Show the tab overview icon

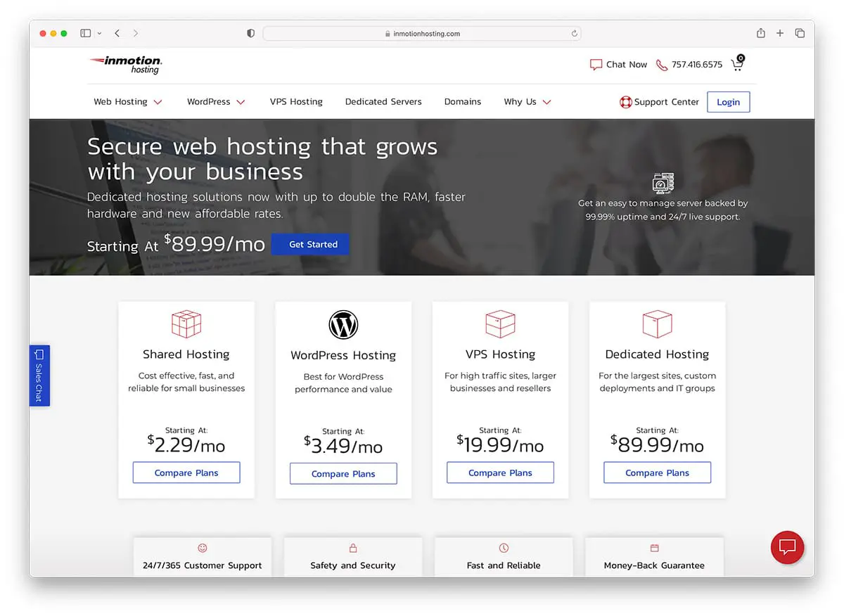tap(800, 33)
